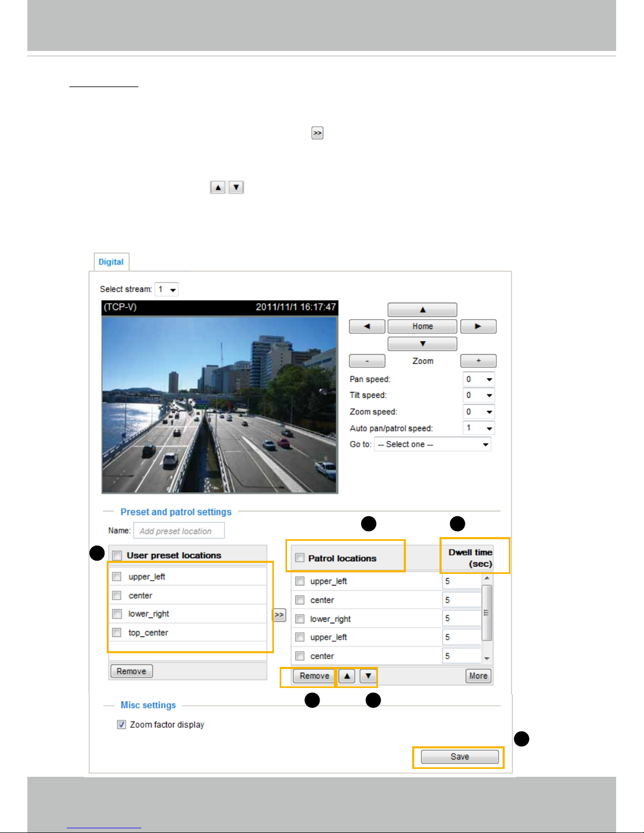Image resolution: width=644 pixels, height=833 pixels.
Task: Click the Save button
Action: 459,757
